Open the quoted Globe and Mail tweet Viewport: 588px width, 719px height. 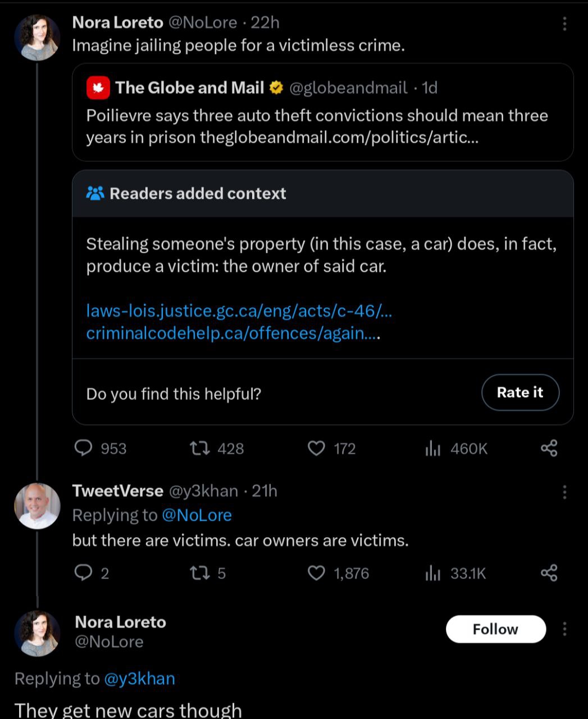[322, 112]
